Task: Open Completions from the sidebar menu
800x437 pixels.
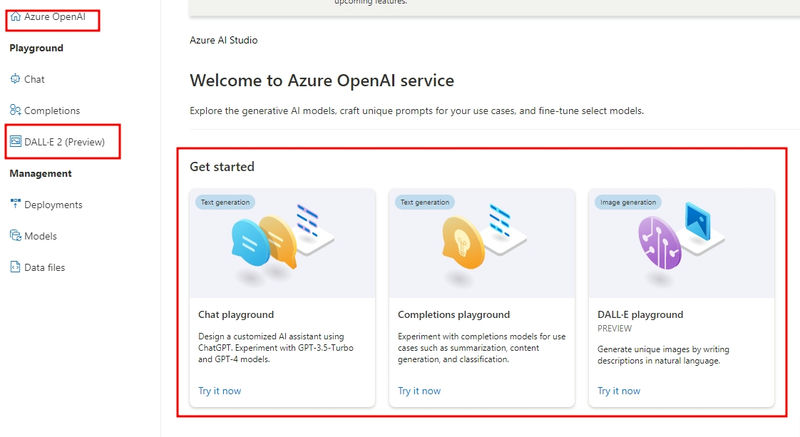Action: pos(52,110)
